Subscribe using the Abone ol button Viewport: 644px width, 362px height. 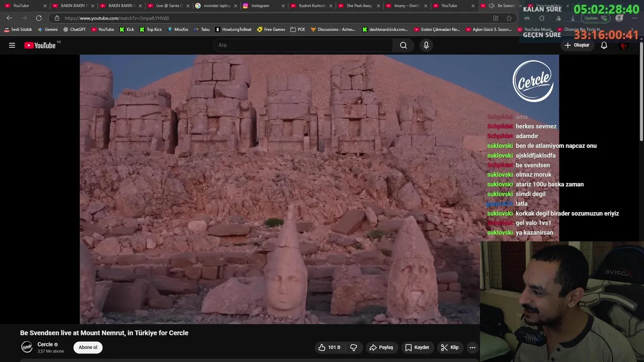pyautogui.click(x=88, y=347)
